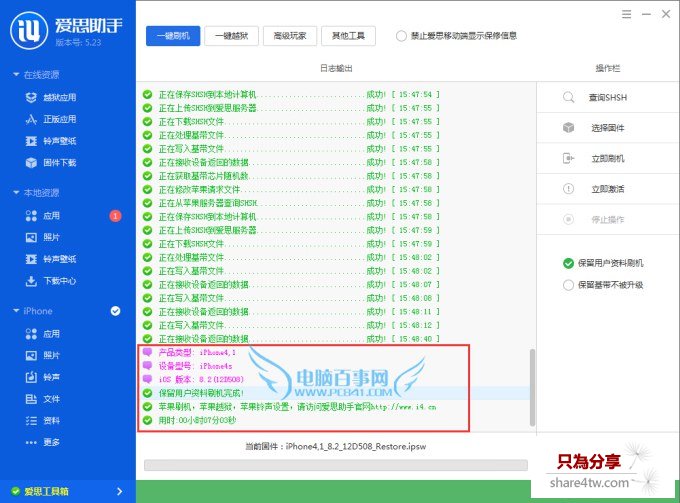This screenshot has width=680, height=503.
Task: Click the 立即激活 button label
Action: [x=608, y=189]
